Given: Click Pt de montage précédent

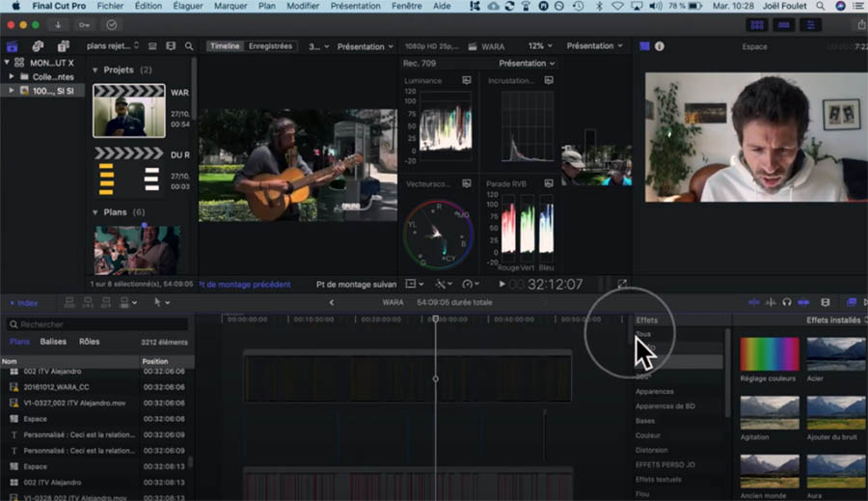Looking at the screenshot, I should tap(245, 285).
